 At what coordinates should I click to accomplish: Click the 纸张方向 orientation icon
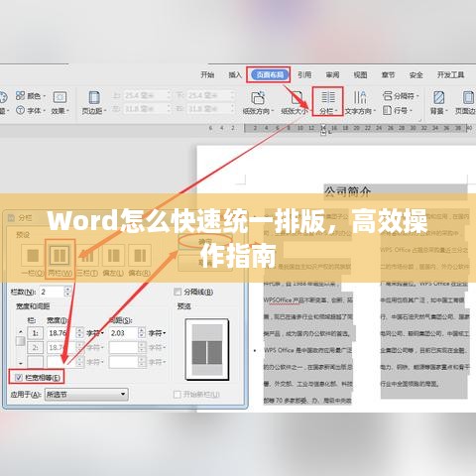[258, 97]
